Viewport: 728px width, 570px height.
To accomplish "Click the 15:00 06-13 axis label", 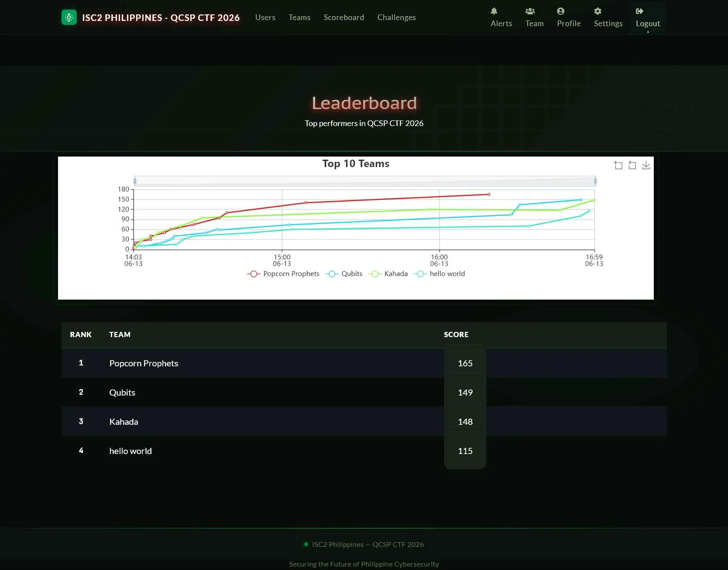I will tap(282, 260).
